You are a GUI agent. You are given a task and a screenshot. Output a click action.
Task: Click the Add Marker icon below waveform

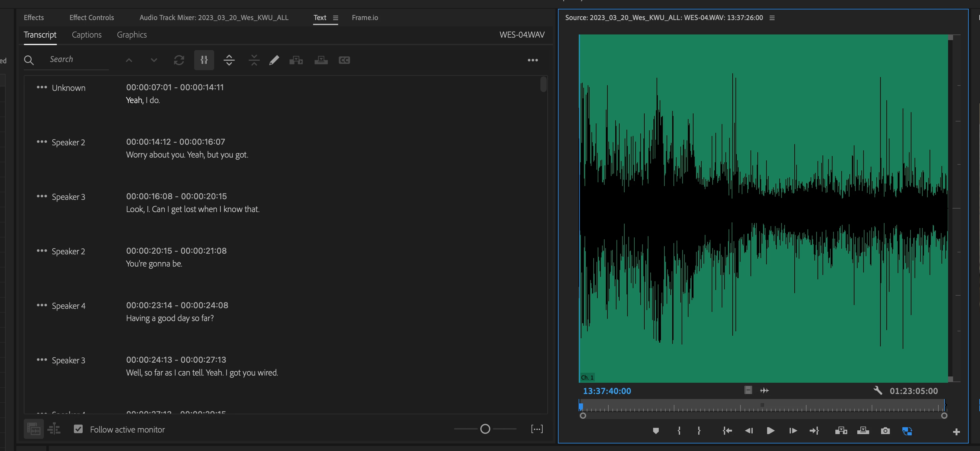pos(656,431)
